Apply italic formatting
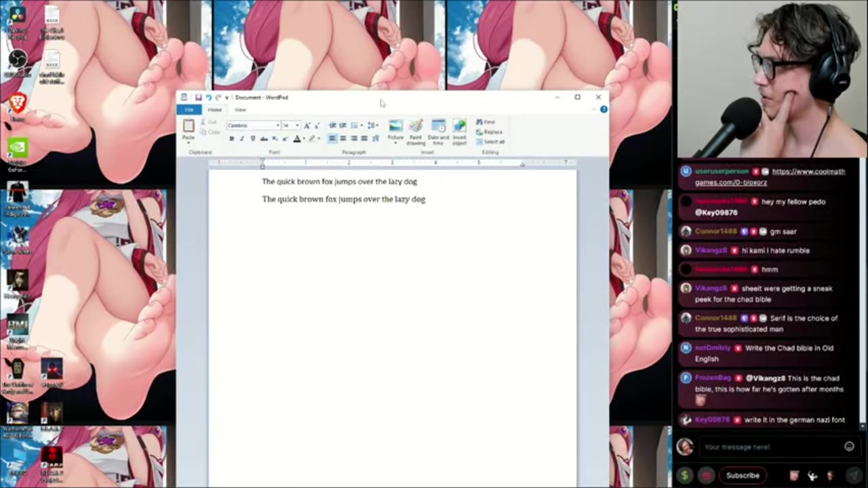Screen dimensions: 868x488 [x=242, y=138]
